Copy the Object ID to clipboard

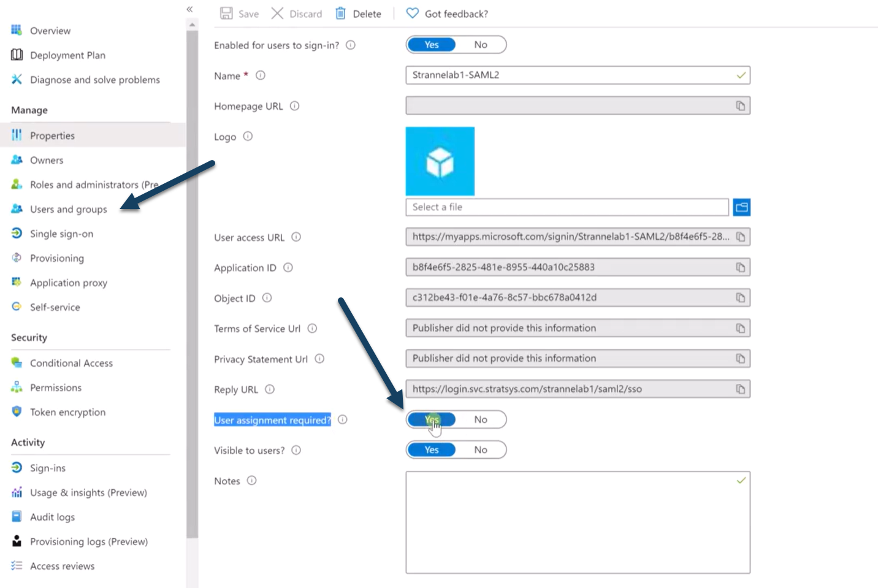coord(741,298)
